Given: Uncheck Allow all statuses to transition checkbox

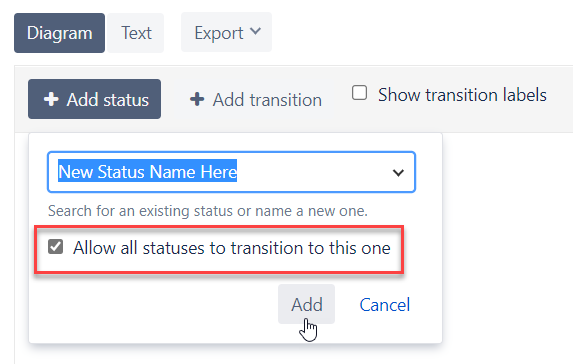Looking at the screenshot, I should 56,247.
